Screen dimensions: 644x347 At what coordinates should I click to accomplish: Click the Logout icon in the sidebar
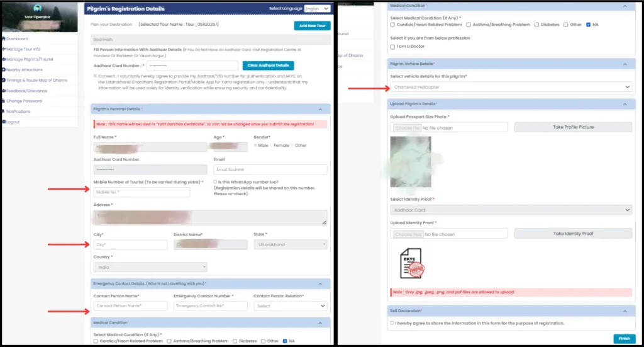pyautogui.click(x=3, y=122)
